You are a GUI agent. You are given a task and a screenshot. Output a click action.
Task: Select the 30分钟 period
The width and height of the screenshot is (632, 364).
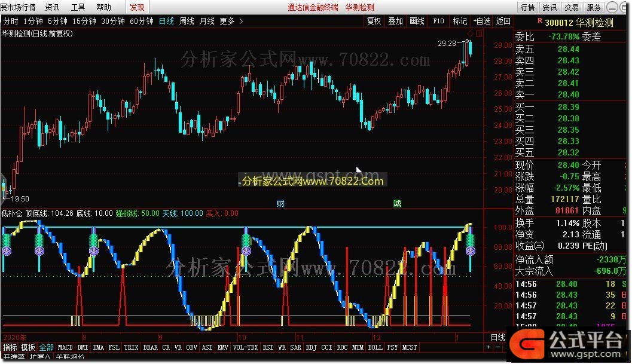(x=113, y=21)
